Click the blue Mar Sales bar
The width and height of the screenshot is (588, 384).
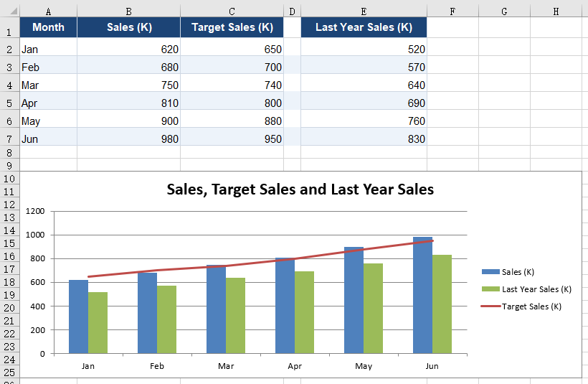[x=216, y=309]
